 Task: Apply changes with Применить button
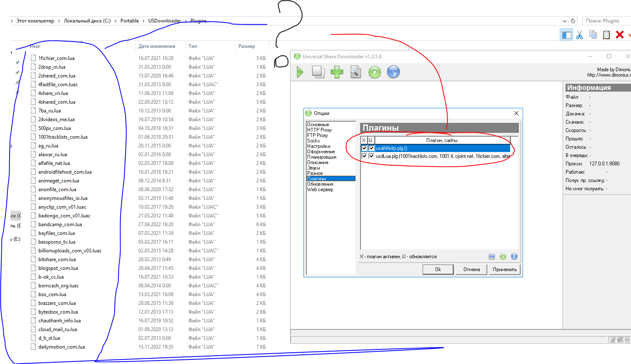click(505, 269)
